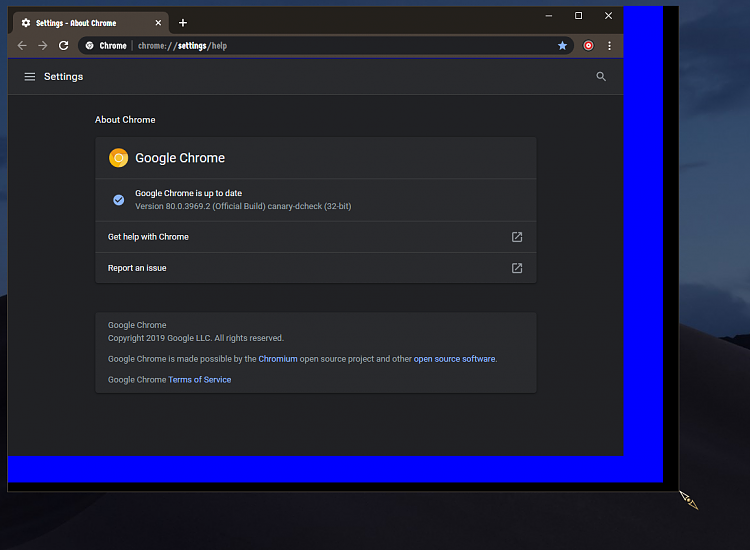Click the About Chrome heading

(125, 120)
